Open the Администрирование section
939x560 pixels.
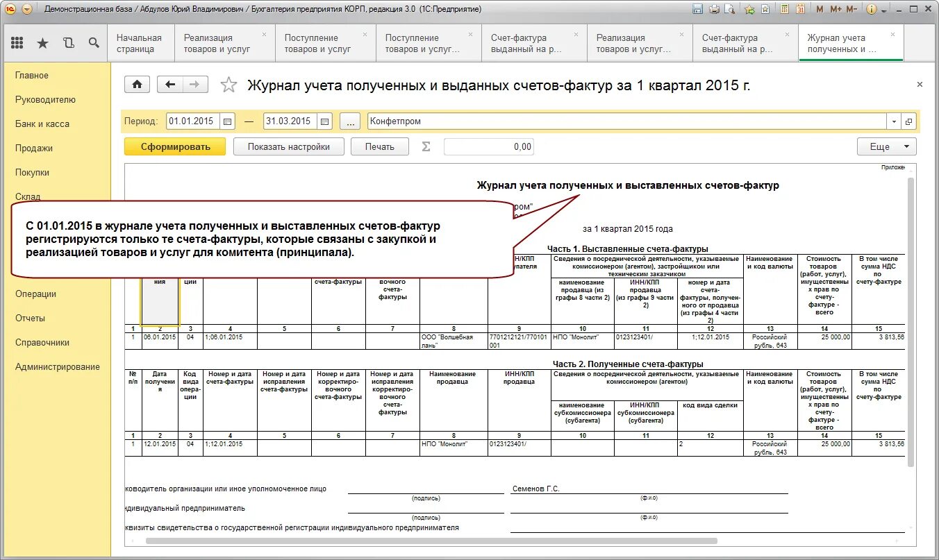58,366
